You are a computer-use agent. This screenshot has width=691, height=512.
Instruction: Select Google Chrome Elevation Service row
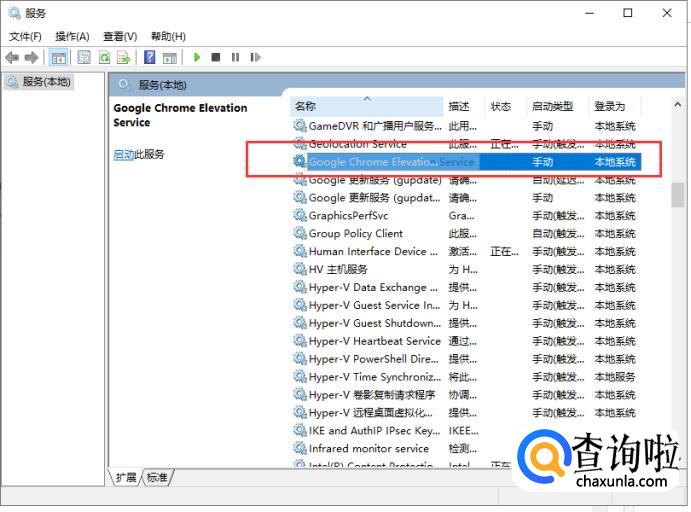pyautogui.click(x=466, y=162)
